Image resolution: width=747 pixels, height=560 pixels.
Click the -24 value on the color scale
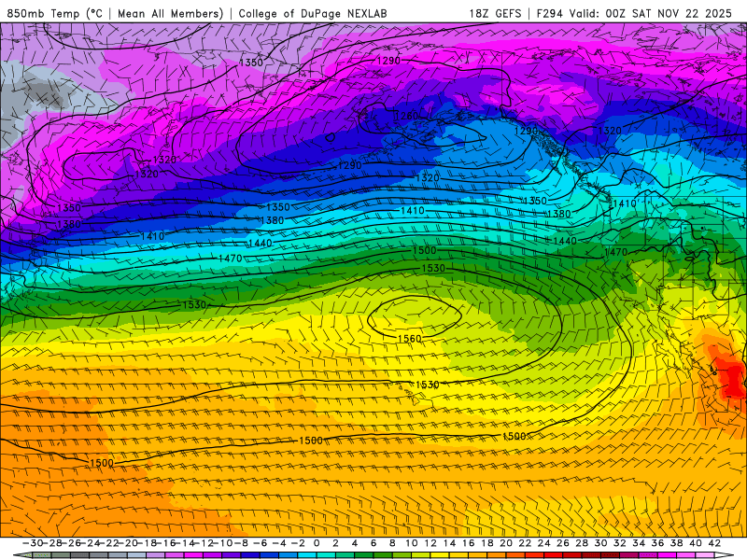click(90, 543)
